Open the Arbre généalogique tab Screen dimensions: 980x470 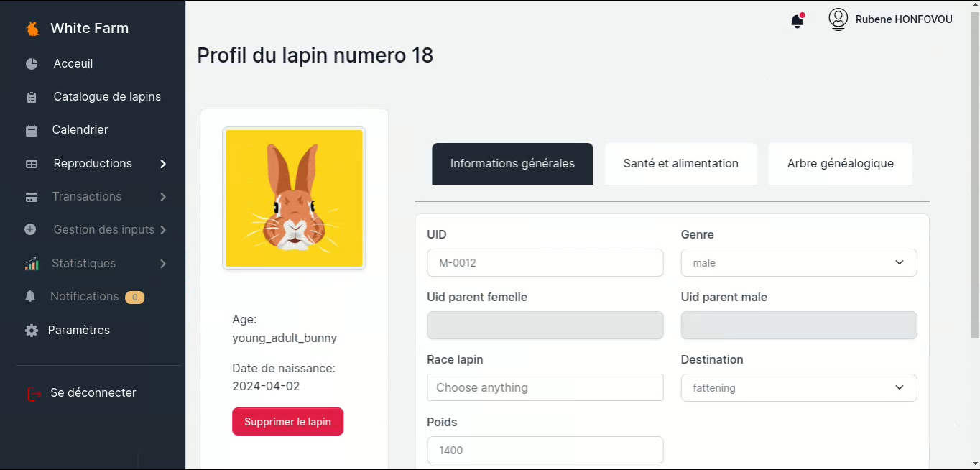point(840,164)
